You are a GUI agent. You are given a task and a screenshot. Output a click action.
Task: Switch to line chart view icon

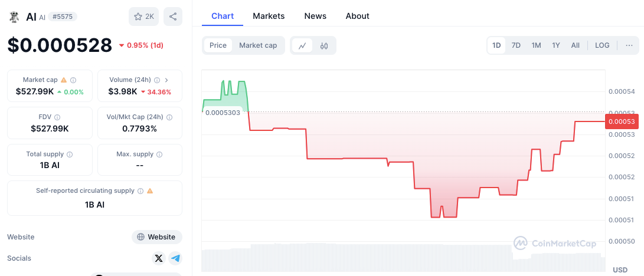click(x=302, y=45)
